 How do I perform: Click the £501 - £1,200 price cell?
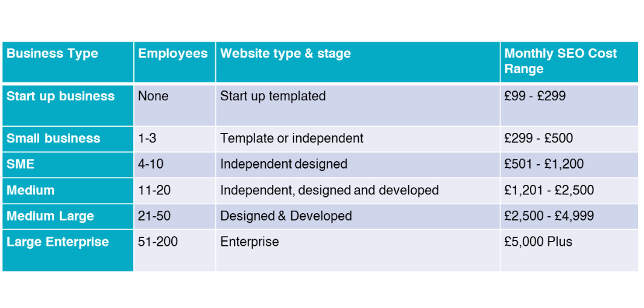click(544, 164)
